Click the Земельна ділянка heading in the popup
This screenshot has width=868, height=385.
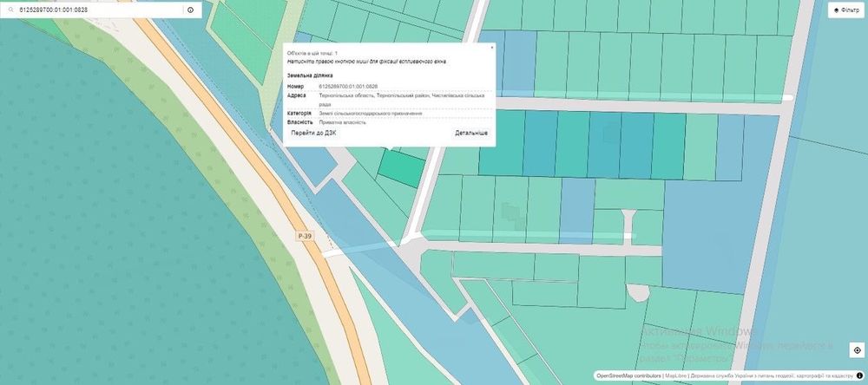(x=310, y=75)
